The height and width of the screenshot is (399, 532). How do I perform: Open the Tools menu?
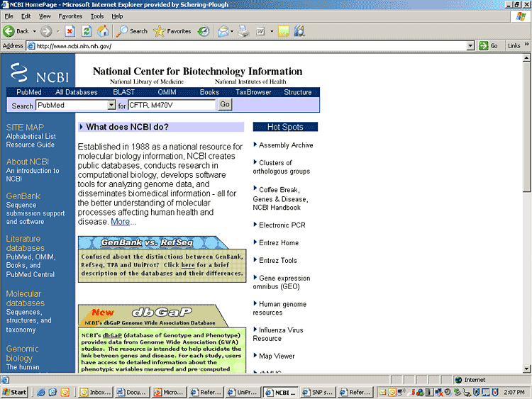tap(97, 16)
